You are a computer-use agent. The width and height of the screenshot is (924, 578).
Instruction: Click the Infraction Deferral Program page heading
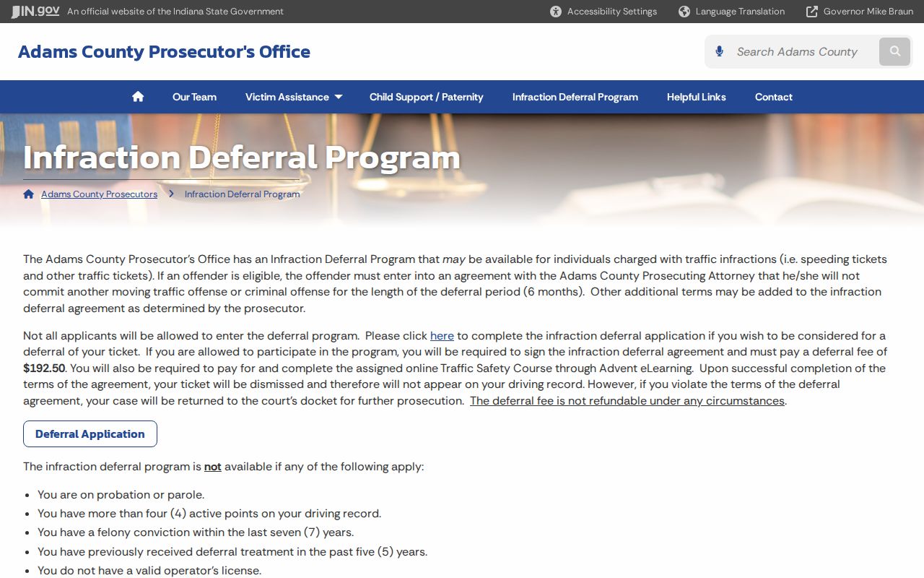pos(242,158)
